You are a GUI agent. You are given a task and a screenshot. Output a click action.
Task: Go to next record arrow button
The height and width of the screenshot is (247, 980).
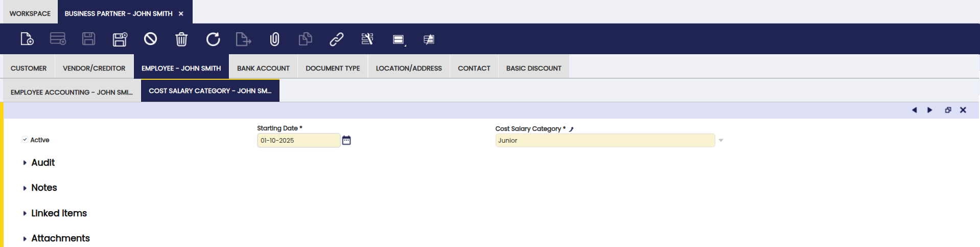point(929,110)
